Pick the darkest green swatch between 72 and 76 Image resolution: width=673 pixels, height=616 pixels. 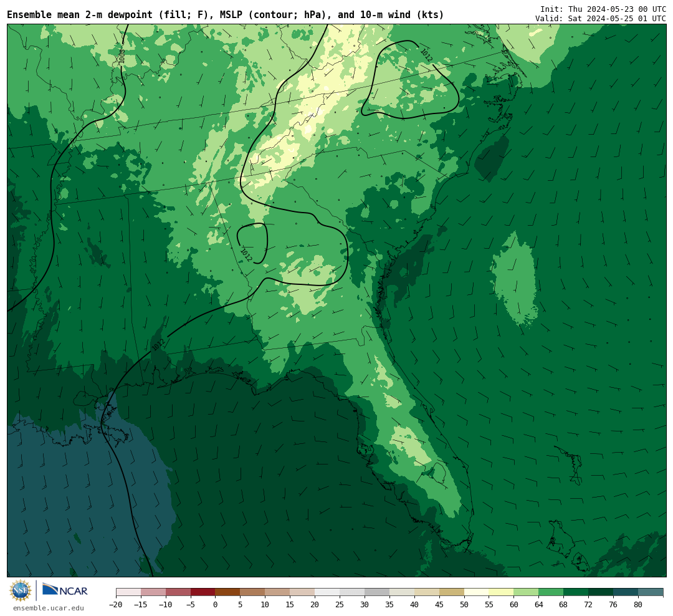coord(601,592)
